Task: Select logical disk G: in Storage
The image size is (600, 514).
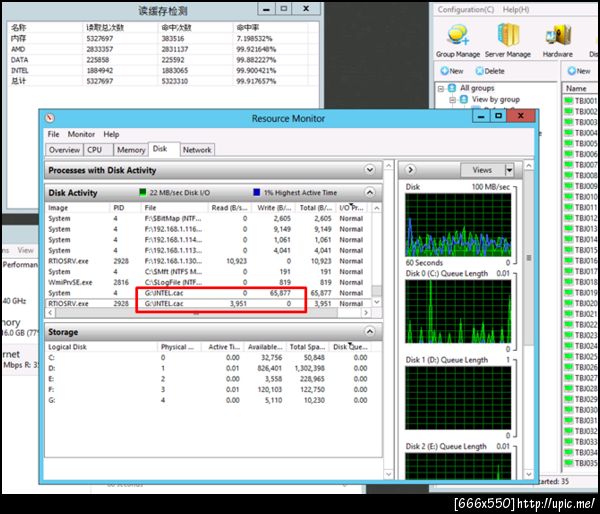Action: [209, 400]
